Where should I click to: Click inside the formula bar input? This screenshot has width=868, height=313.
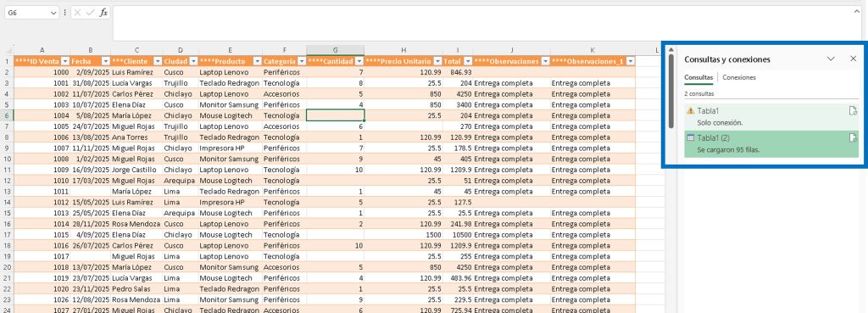coord(481,23)
